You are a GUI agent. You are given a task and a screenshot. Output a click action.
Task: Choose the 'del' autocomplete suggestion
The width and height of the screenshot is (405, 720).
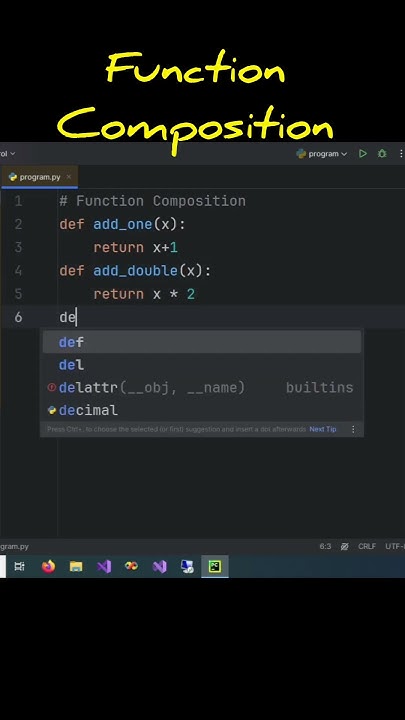(202, 365)
